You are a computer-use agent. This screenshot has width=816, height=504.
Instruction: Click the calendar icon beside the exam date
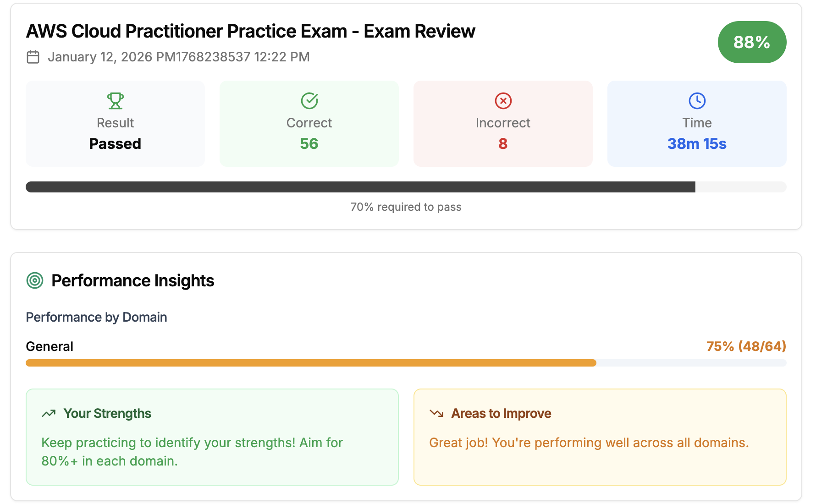click(x=33, y=57)
